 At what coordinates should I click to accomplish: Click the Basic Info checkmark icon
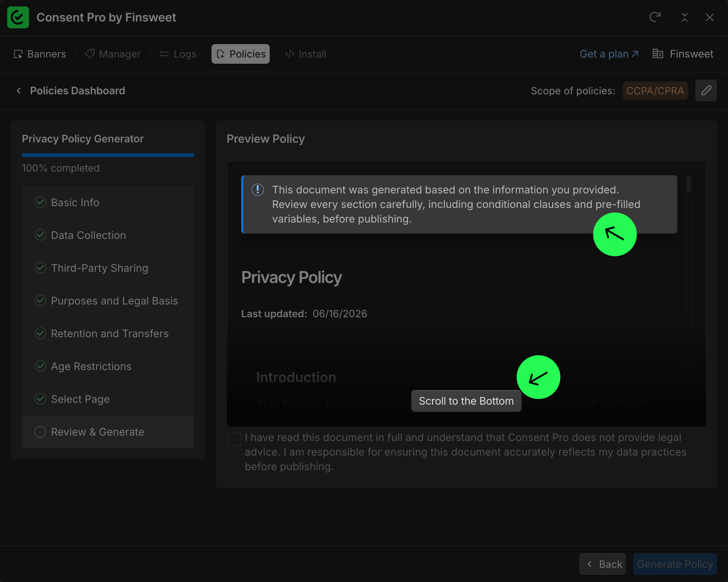40,202
